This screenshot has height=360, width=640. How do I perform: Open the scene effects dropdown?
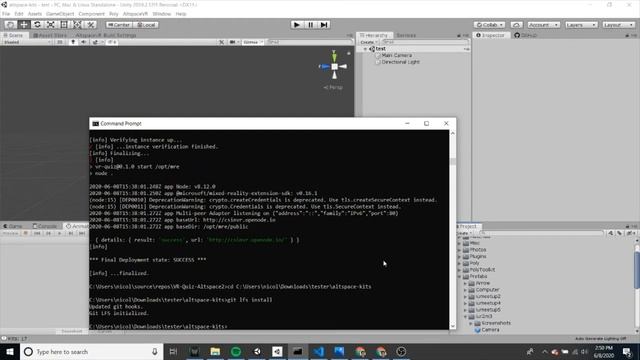(96, 42)
